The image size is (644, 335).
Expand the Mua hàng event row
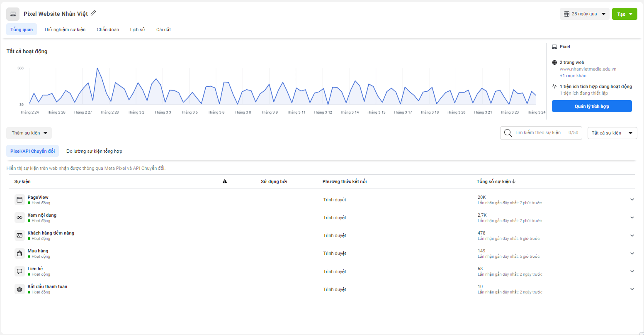point(632,253)
